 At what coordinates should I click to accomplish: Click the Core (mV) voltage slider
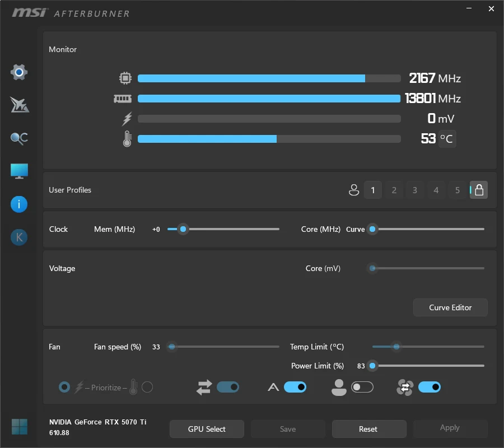[426, 268]
